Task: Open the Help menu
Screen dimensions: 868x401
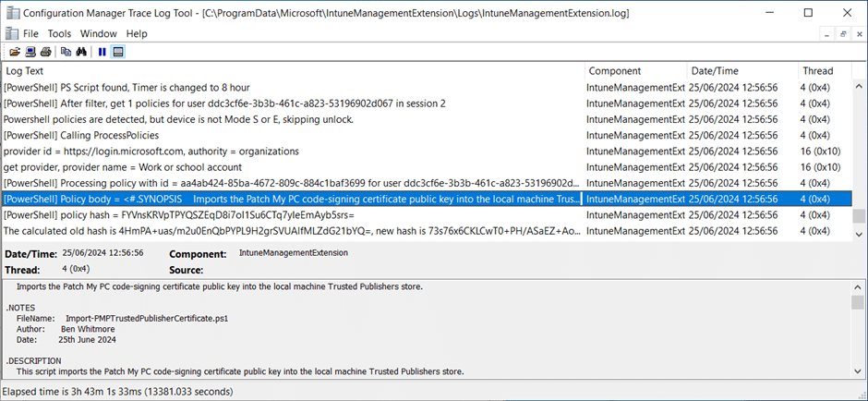Action: [137, 33]
